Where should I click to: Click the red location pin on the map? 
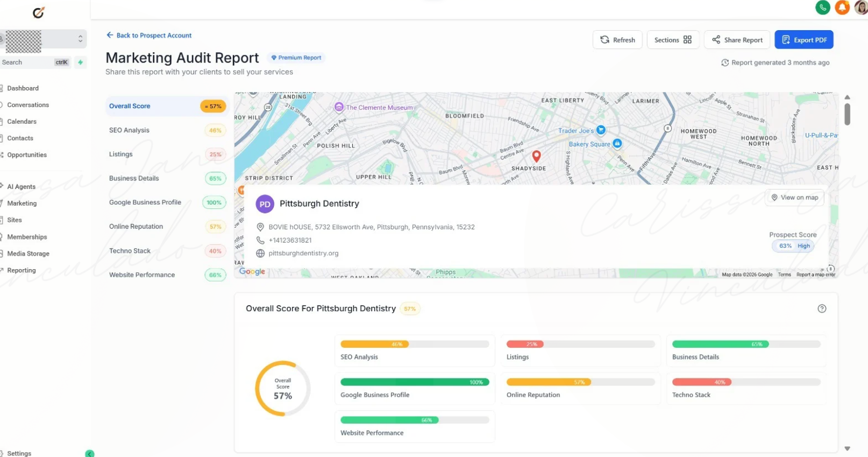pyautogui.click(x=536, y=156)
